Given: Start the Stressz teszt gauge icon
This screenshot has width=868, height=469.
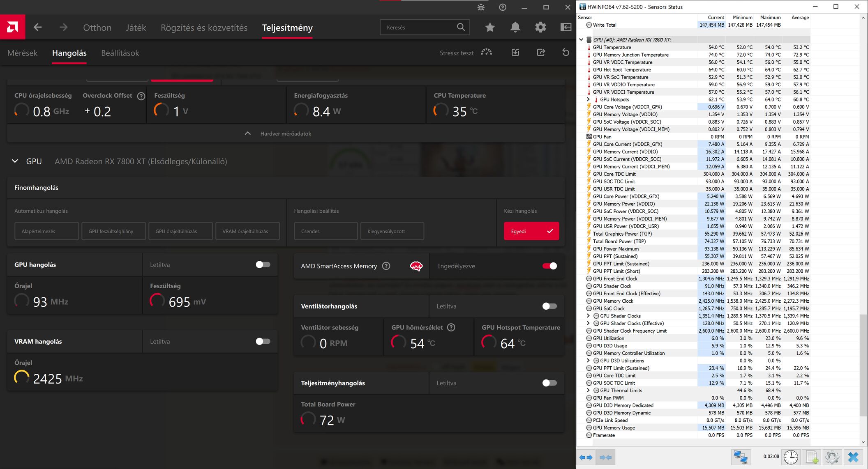Looking at the screenshot, I should coord(487,53).
